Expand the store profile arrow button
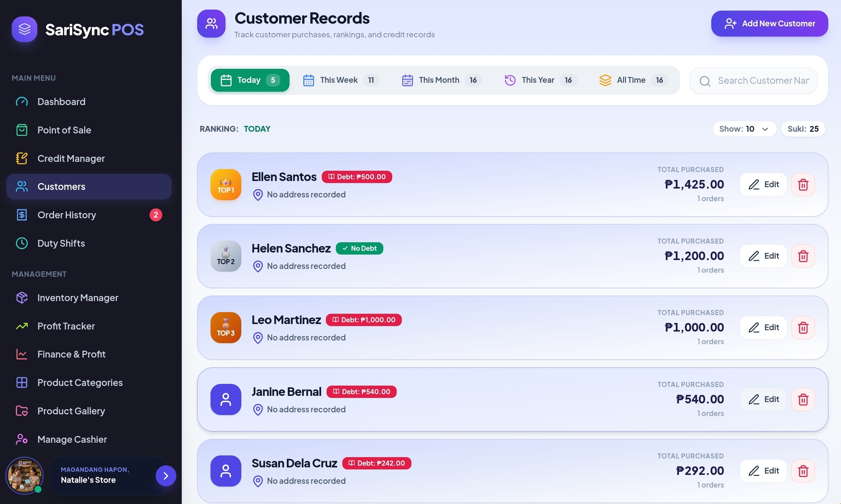This screenshot has height=504, width=841. (x=166, y=476)
